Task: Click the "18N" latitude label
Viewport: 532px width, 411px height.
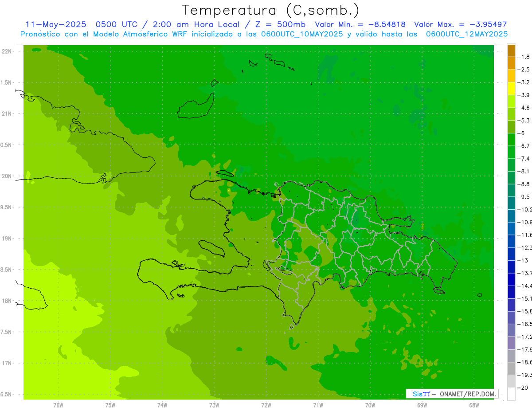Action: point(7,301)
